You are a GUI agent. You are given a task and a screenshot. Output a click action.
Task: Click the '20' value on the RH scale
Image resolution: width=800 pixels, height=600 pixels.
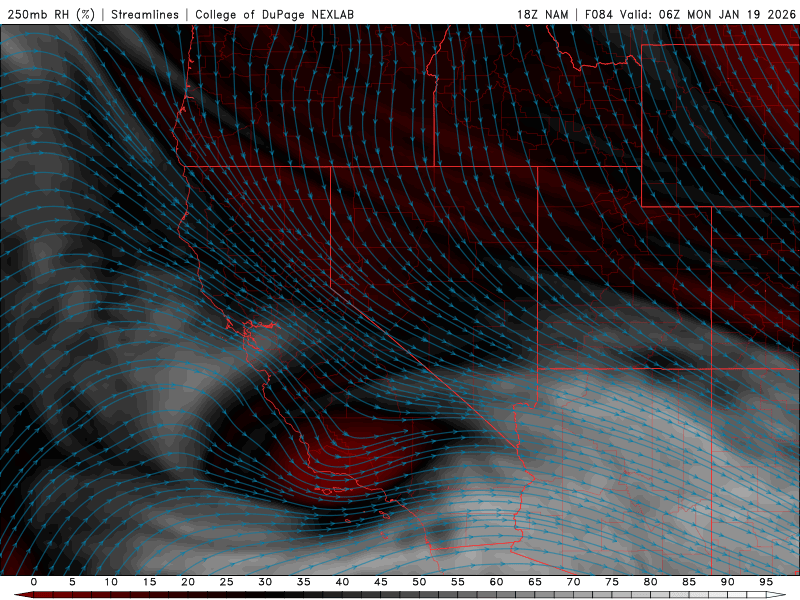point(188,582)
